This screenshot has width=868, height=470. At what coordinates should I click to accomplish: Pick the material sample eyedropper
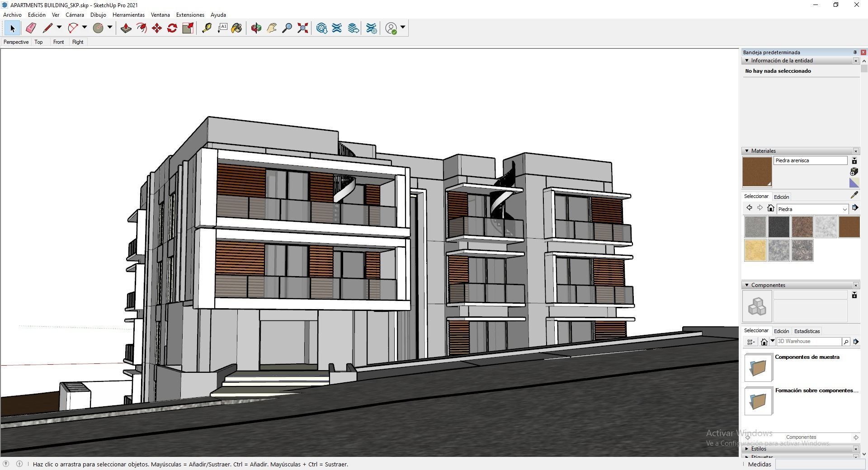854,195
